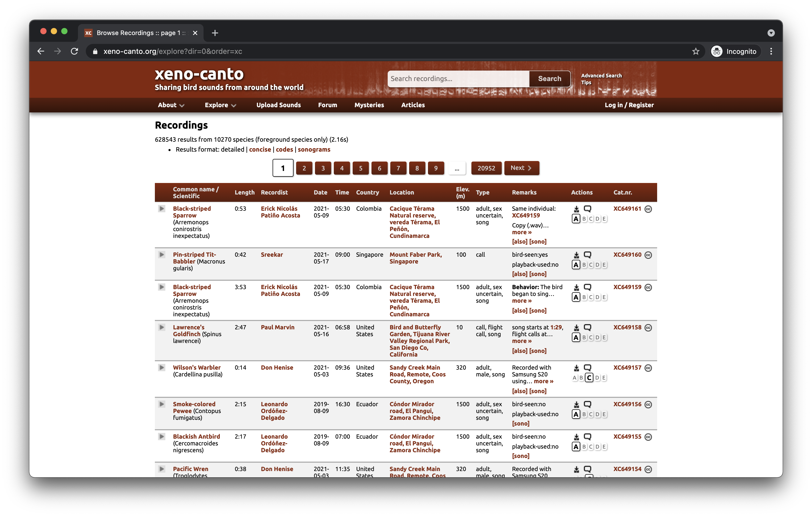Screen dimensions: 812x516
Task: Reload the page in the browser
Action: pos(74,51)
